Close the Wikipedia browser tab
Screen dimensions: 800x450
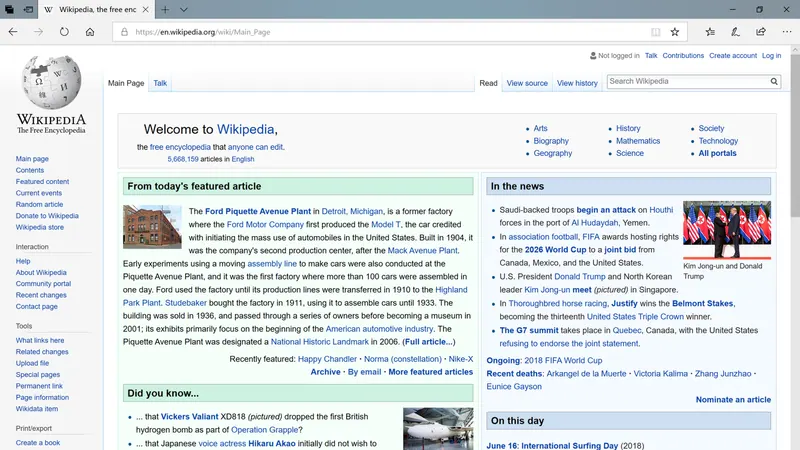(x=145, y=9)
